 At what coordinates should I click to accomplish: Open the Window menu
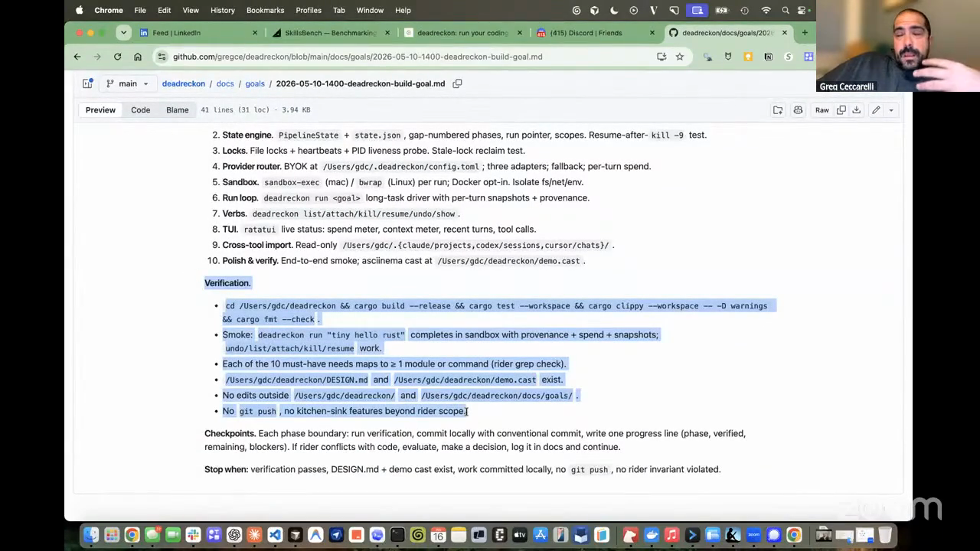click(370, 10)
